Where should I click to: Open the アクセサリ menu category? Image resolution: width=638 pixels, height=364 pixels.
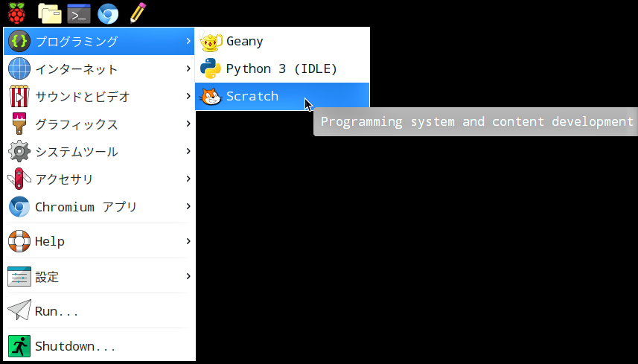(65, 179)
